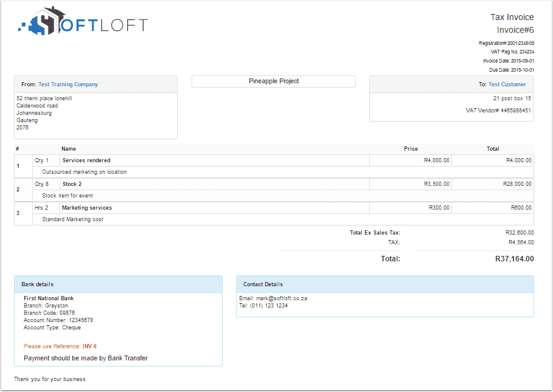
Task: Click the Services rendered item name
Action: coord(86,160)
